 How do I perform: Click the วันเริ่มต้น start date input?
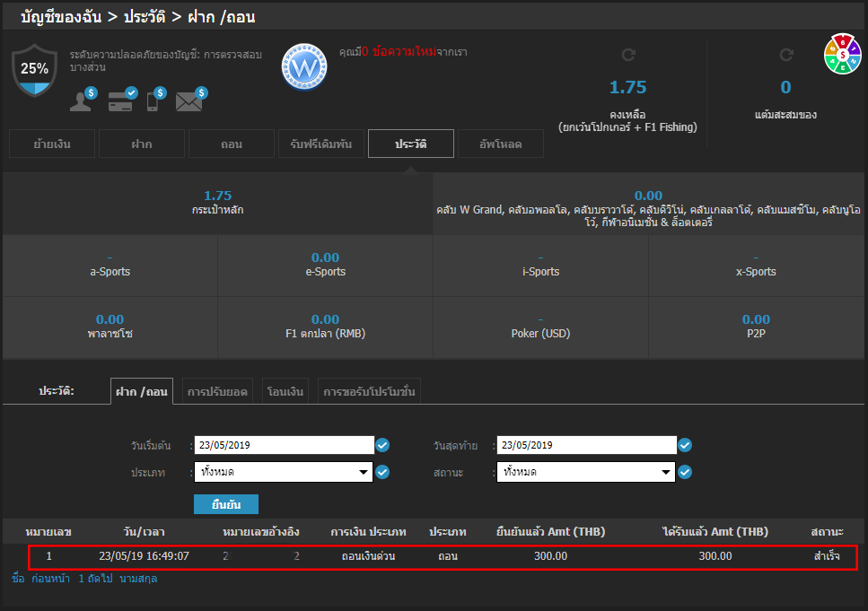click(x=285, y=445)
